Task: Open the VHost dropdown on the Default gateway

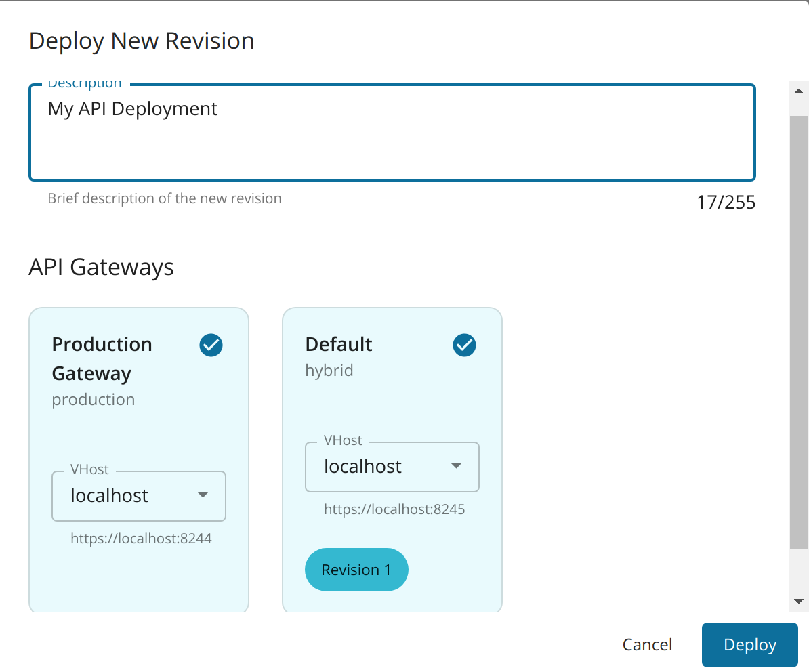Action: tap(392, 466)
